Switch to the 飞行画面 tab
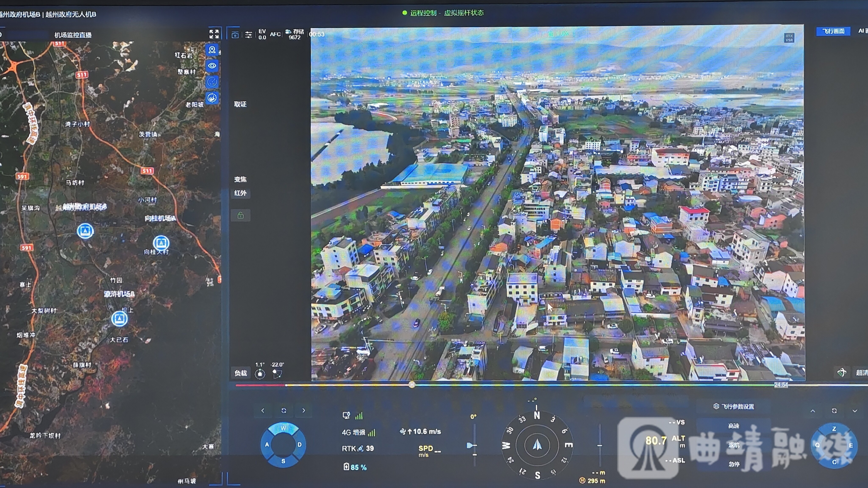 [x=833, y=31]
